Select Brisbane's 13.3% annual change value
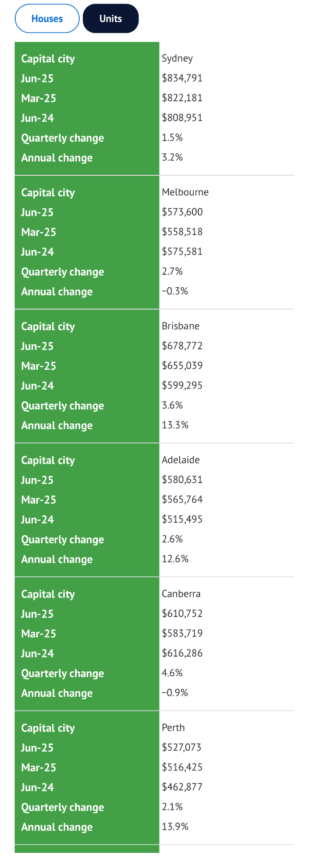The image size is (310, 868). pyautogui.click(x=175, y=425)
